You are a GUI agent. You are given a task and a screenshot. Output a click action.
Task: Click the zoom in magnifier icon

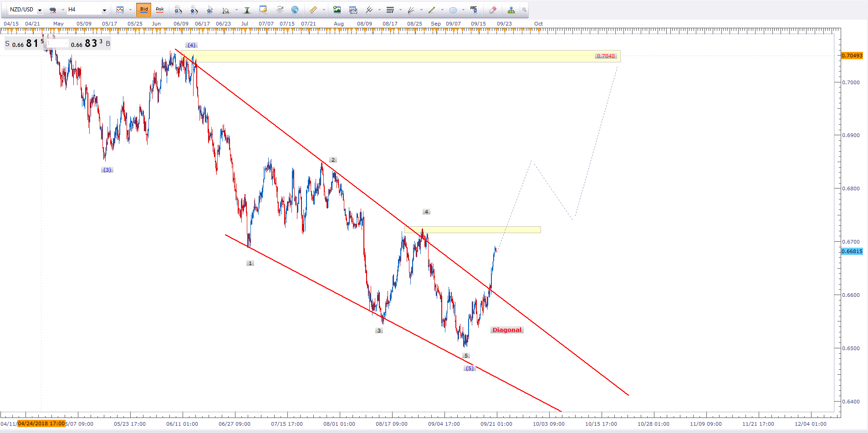178,10
